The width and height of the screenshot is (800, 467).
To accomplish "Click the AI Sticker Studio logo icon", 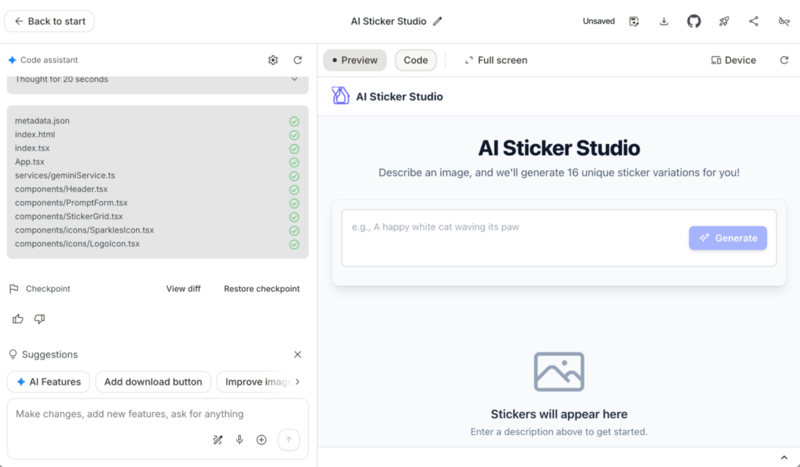I will coord(340,96).
